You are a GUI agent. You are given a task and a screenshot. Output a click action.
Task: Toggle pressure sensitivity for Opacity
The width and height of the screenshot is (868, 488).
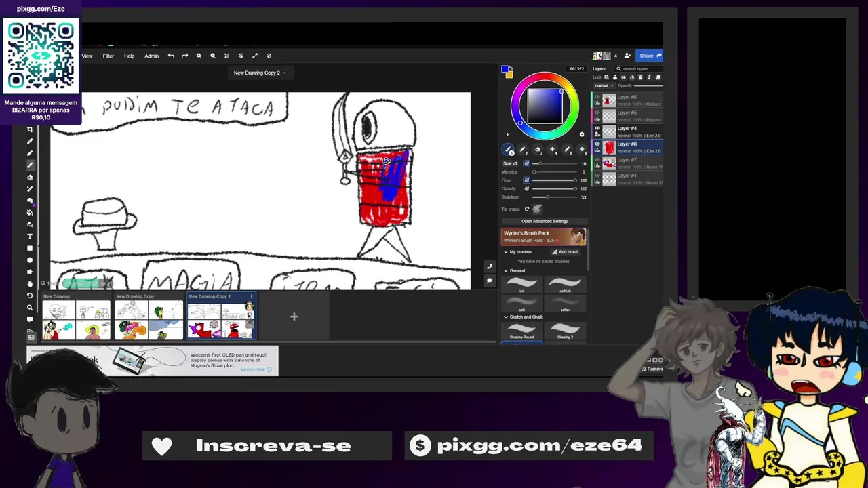[x=526, y=189]
